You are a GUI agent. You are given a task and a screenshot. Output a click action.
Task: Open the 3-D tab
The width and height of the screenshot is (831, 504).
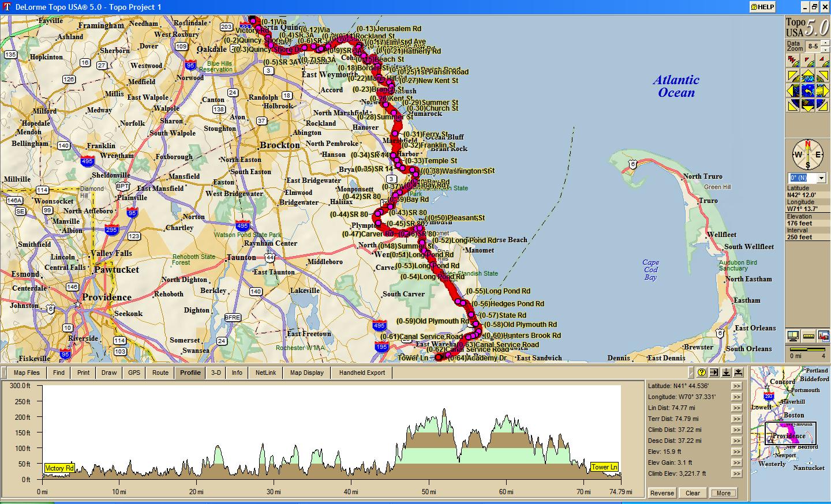click(216, 373)
